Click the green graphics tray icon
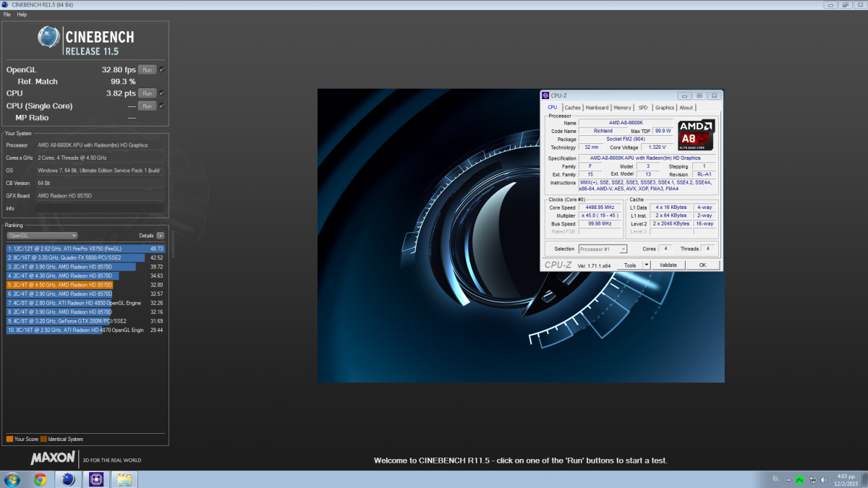868x488 pixels. (800, 479)
